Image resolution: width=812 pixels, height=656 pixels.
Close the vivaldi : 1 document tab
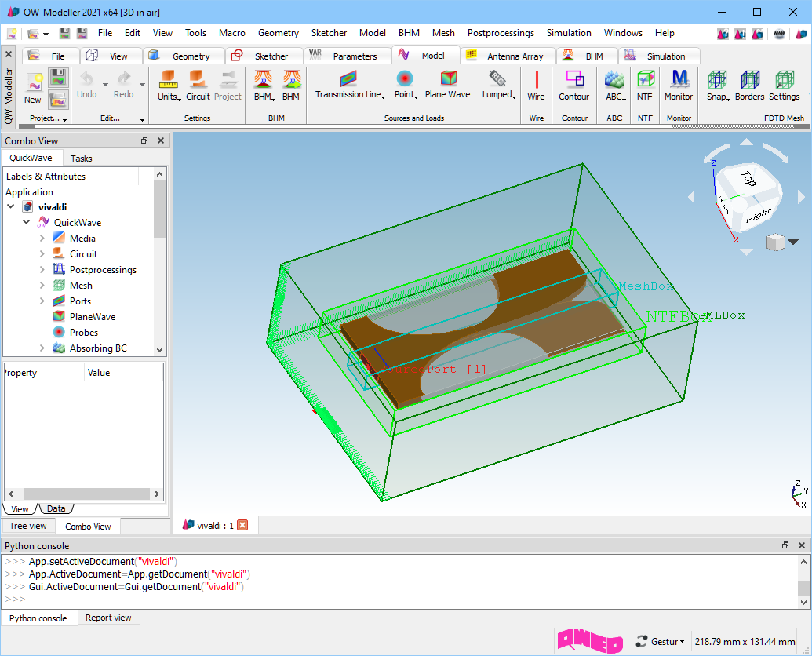[242, 525]
